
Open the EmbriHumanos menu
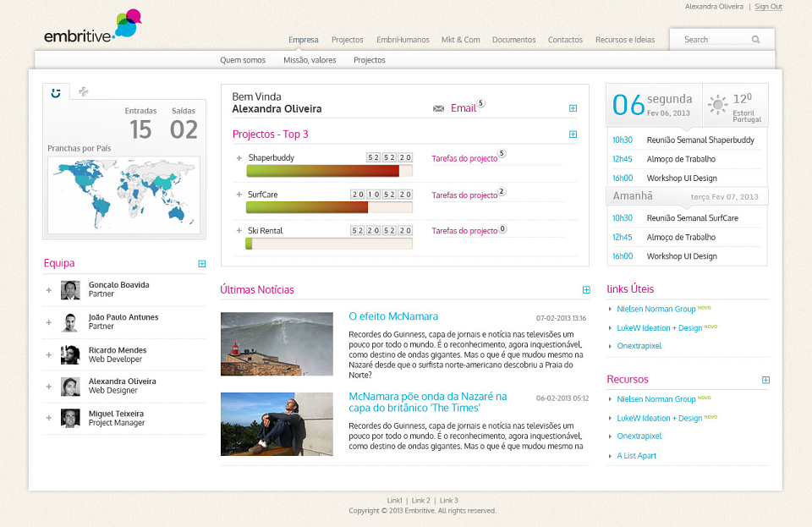403,40
